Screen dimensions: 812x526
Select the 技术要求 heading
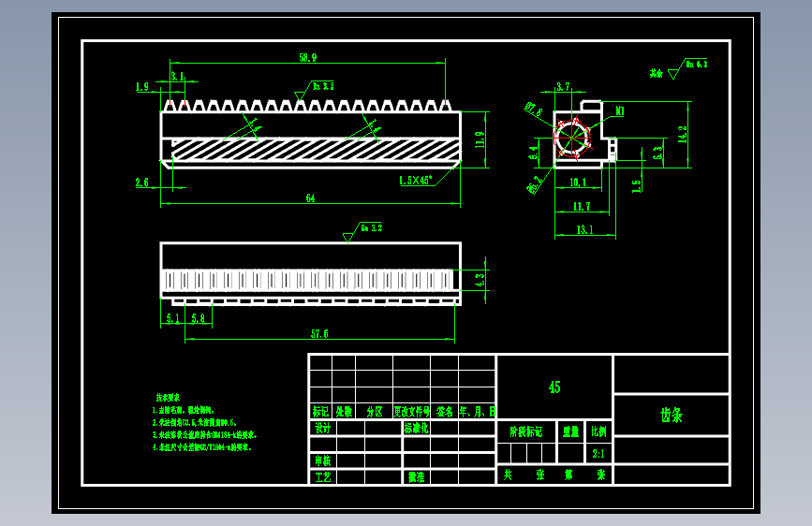[168, 398]
